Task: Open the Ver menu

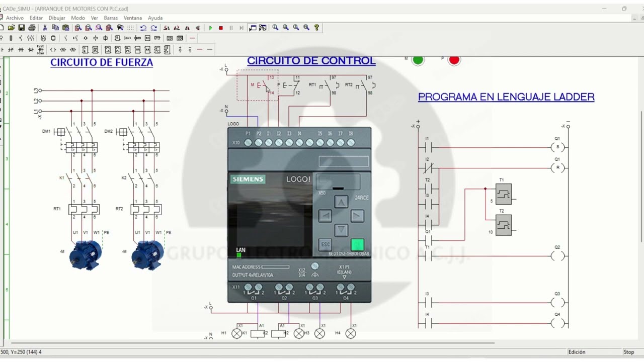Action: 94,18
